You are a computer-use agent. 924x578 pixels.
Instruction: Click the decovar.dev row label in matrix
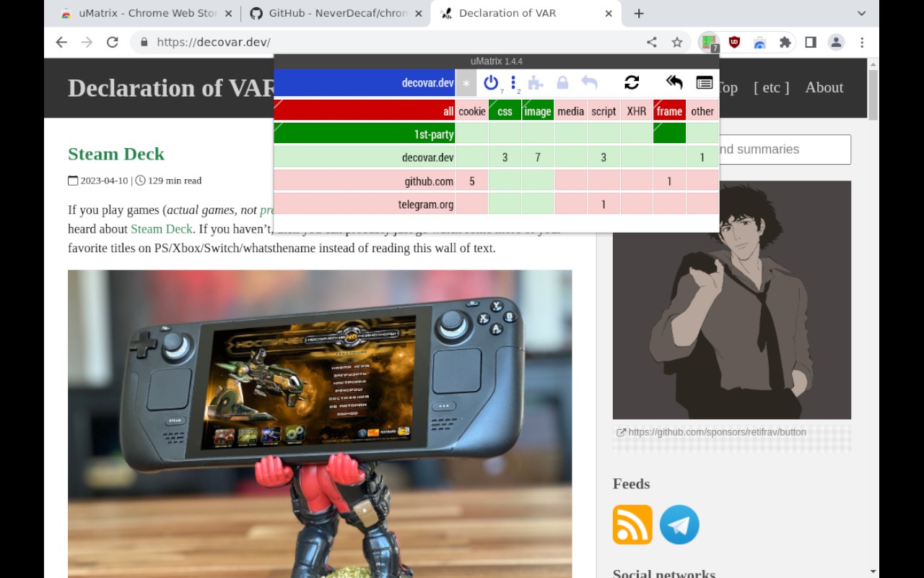(x=365, y=157)
